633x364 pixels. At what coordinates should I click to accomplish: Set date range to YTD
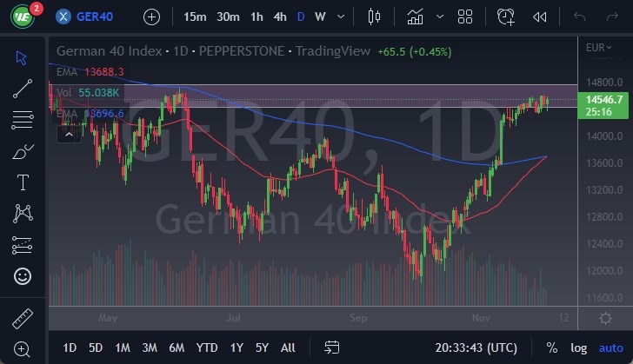pyautogui.click(x=207, y=347)
